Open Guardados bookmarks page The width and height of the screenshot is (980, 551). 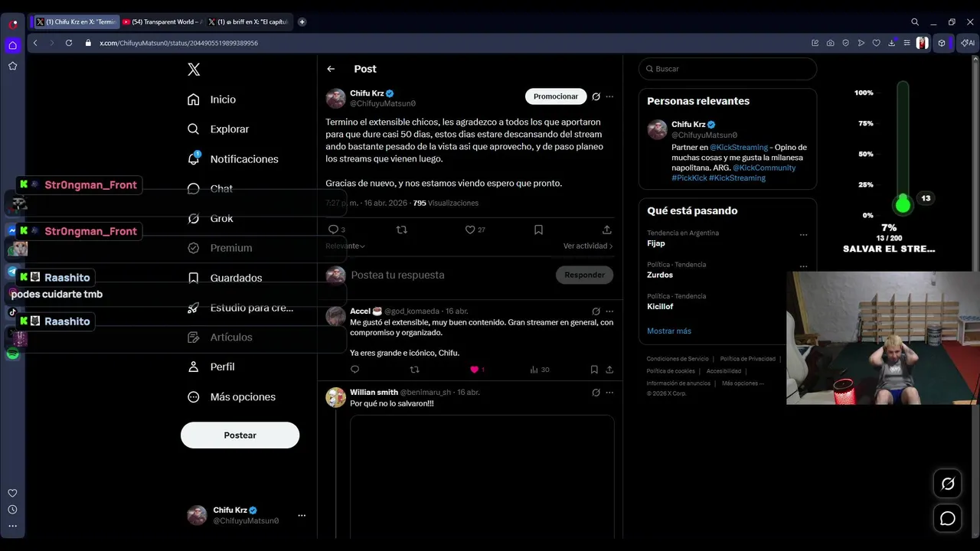pyautogui.click(x=225, y=278)
